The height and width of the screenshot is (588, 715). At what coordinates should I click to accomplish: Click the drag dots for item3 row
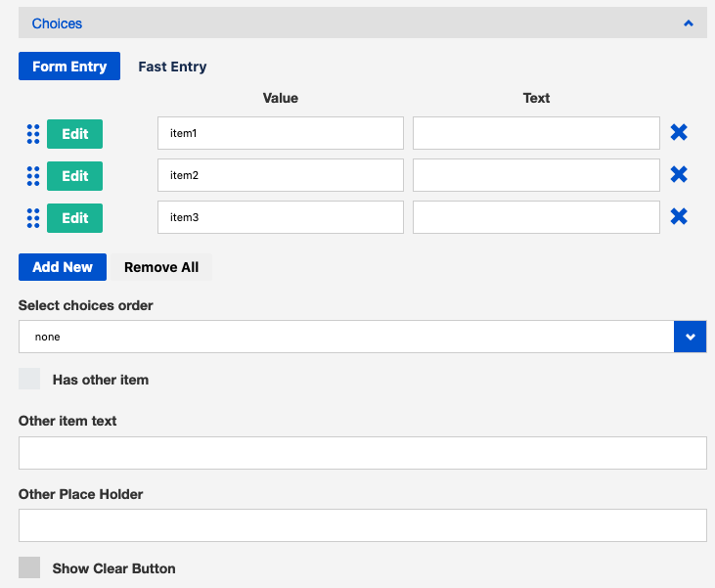click(32, 218)
